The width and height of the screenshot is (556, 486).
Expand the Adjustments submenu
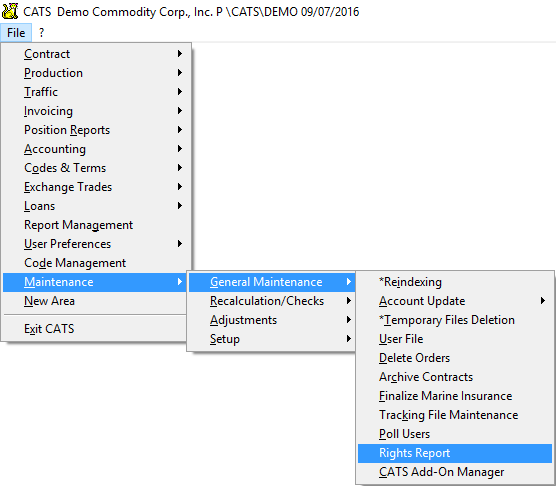point(272,320)
